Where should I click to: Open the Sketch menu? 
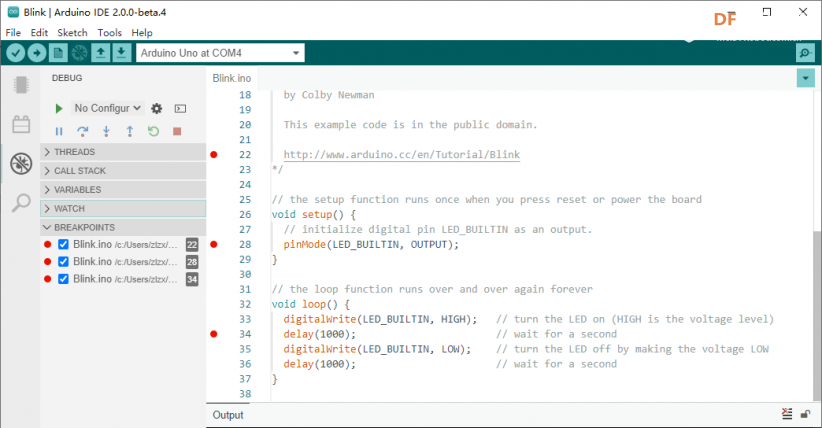pyautogui.click(x=72, y=33)
